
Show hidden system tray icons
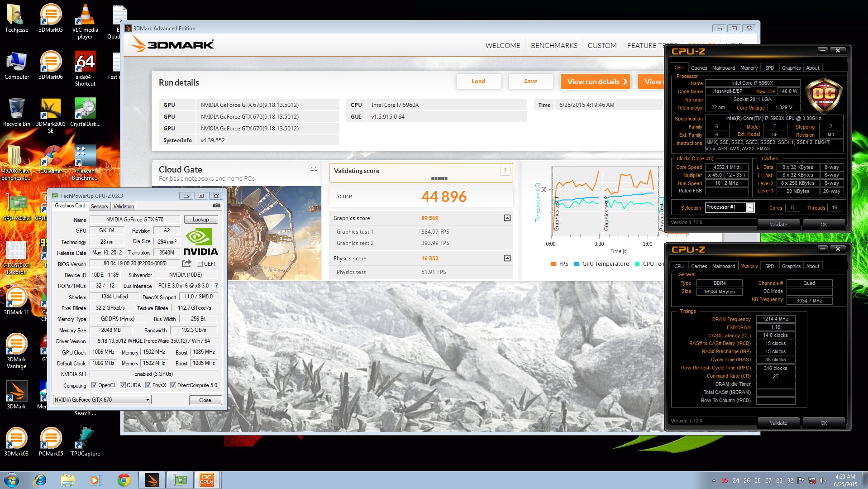coord(714,481)
